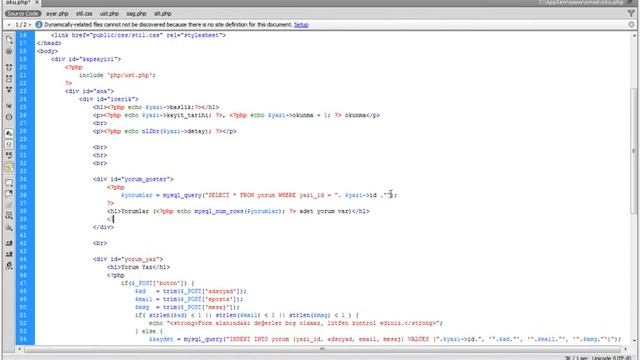Click the Select Parent Tag icon
The height and width of the screenshot is (360, 640).
[9, 106]
